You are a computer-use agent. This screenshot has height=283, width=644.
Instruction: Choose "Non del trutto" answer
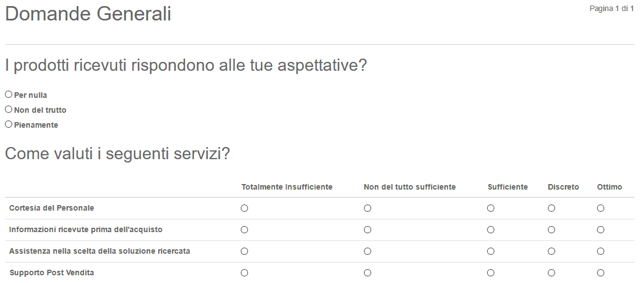[9, 109]
